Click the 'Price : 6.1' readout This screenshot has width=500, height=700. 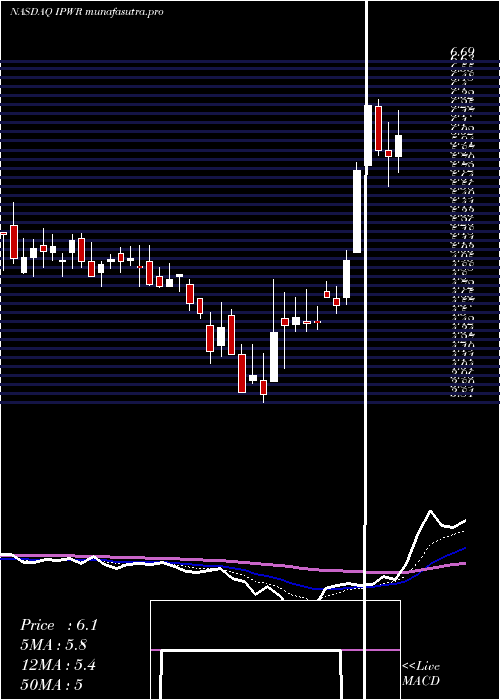pyautogui.click(x=58, y=625)
